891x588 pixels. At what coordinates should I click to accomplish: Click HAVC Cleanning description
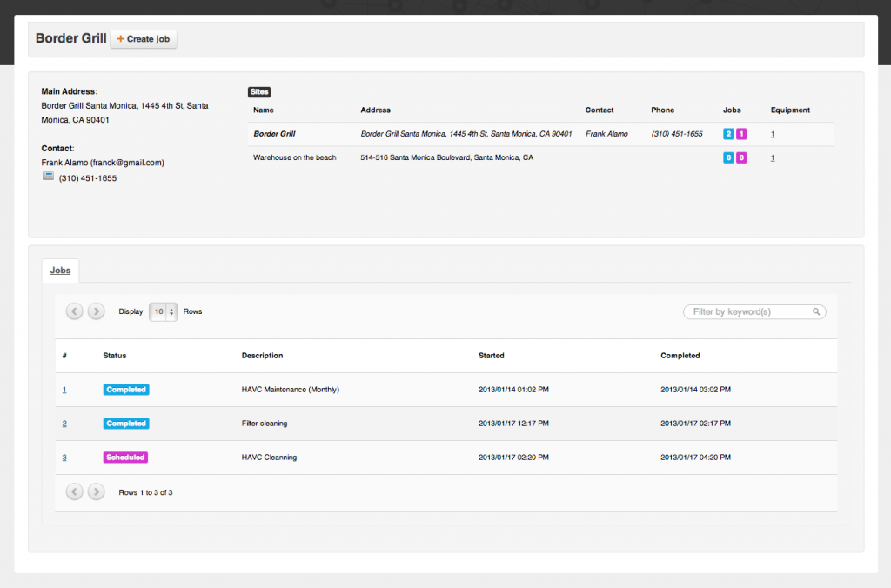pyautogui.click(x=269, y=458)
